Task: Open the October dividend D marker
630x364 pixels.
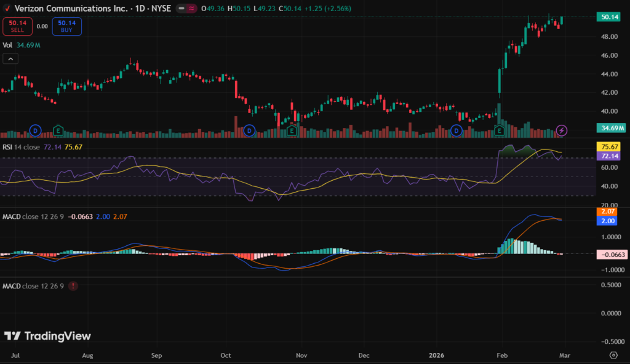Action: [x=249, y=130]
